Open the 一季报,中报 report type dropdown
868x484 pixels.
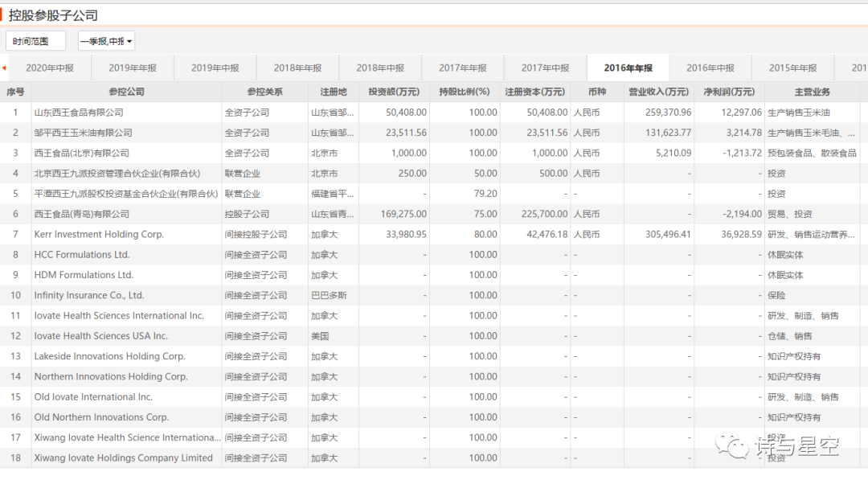pyautogui.click(x=106, y=41)
